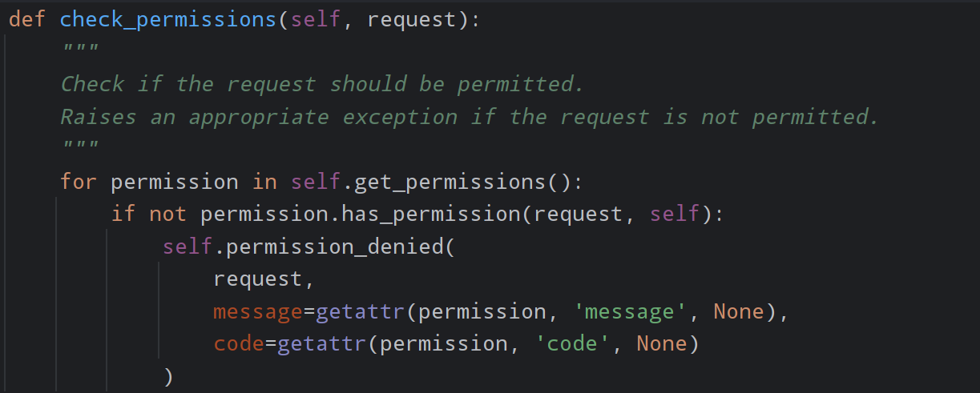Click getattr on the message line
This screenshot has height=393, width=980.
pos(361,311)
